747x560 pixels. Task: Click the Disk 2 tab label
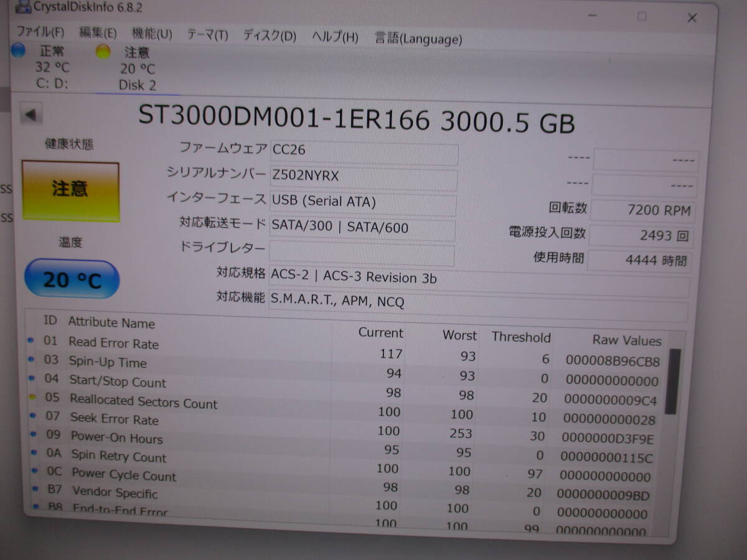[x=137, y=85]
